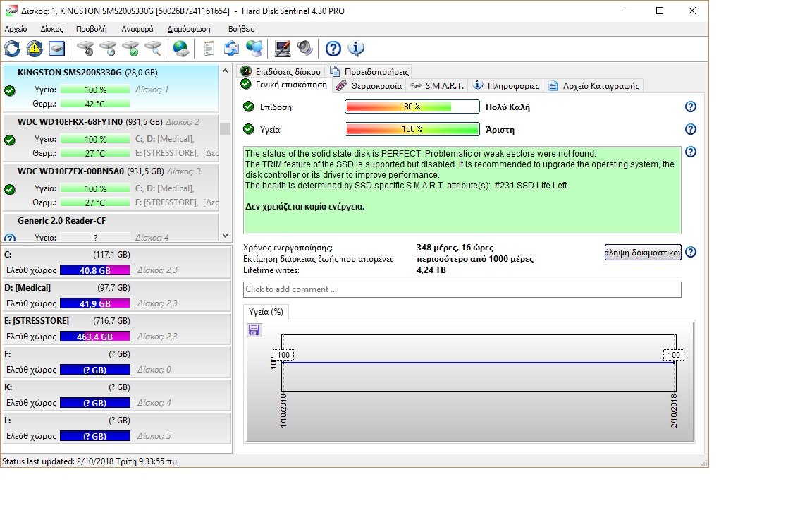812x508 pixels.
Task: Click into the 'Click to add comment' field
Action: coord(462,289)
